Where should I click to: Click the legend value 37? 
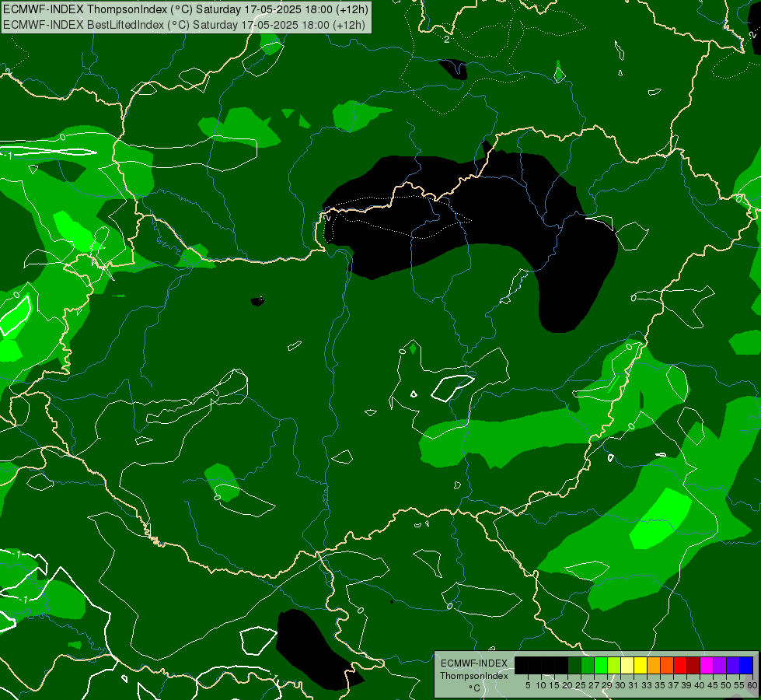click(673, 685)
